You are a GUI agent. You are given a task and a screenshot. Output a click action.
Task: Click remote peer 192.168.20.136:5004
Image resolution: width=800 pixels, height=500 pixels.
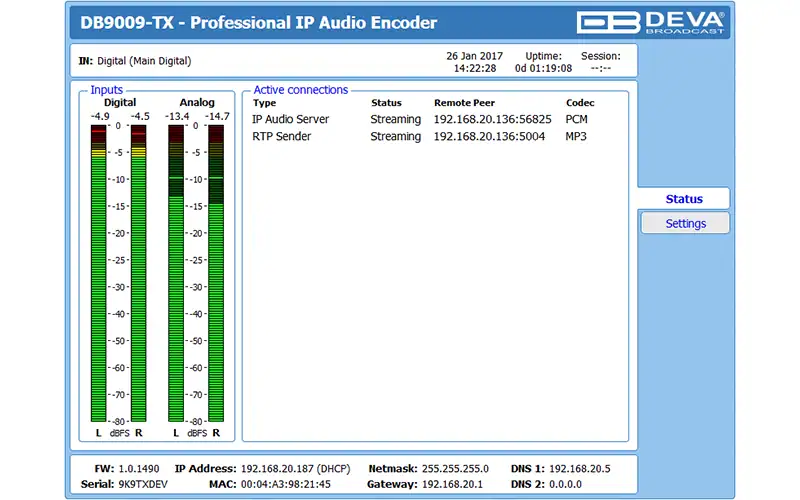tap(489, 137)
